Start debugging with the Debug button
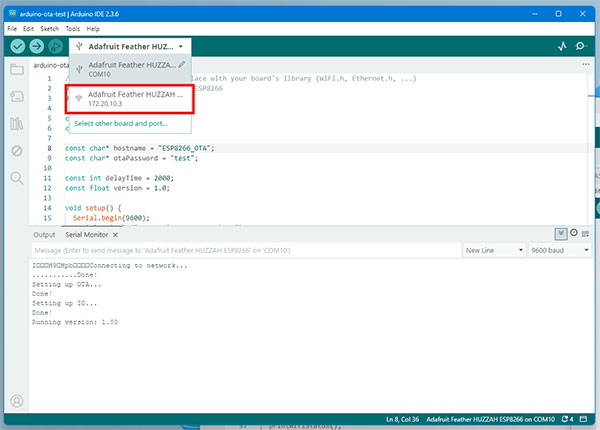The width and height of the screenshot is (600, 430). pyautogui.click(x=56, y=46)
